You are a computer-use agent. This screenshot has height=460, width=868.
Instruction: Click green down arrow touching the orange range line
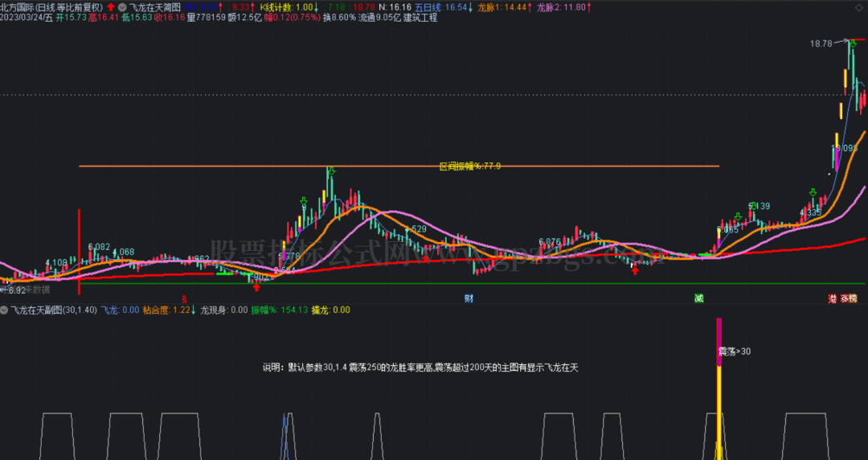point(331,170)
